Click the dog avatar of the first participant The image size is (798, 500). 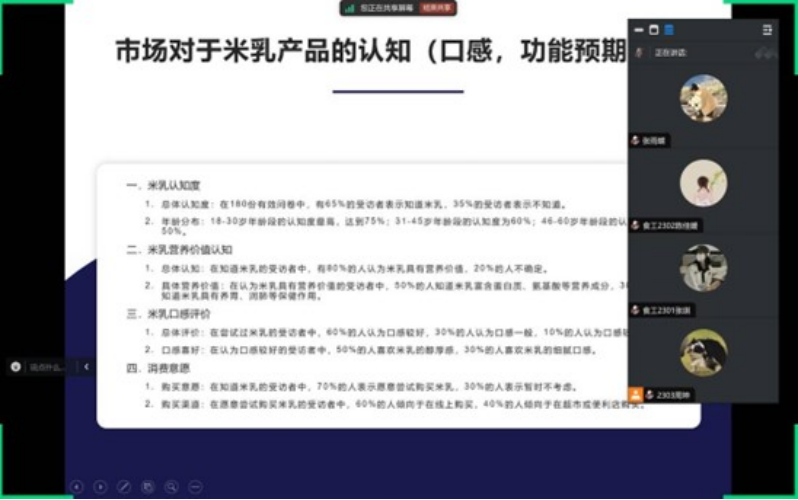(703, 98)
